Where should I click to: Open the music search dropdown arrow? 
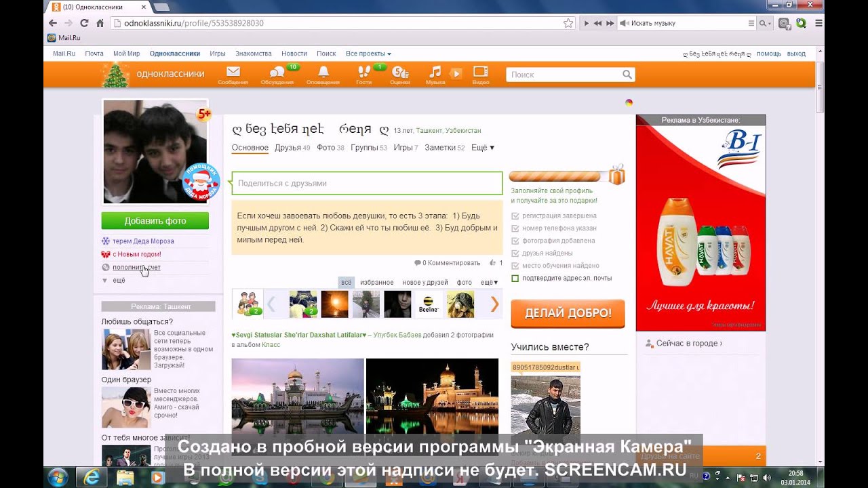(x=771, y=23)
